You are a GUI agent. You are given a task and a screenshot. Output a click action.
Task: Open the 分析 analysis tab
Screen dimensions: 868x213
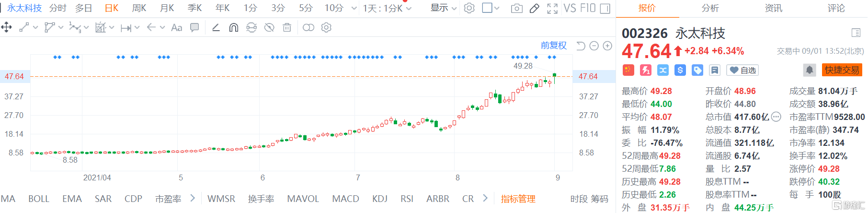tap(710, 8)
